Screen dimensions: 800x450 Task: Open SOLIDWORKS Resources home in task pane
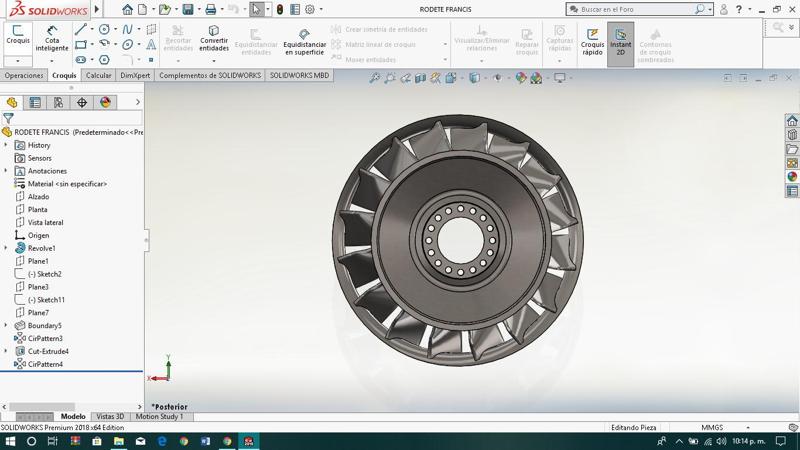[x=792, y=121]
